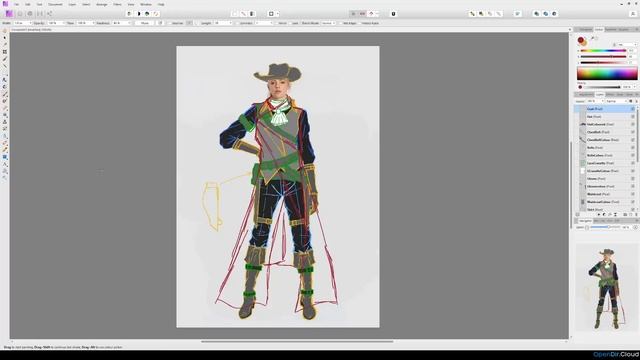Viewport: 640px width, 360px height.
Task: Click the account icon in toolbar
Action: click(x=633, y=14)
